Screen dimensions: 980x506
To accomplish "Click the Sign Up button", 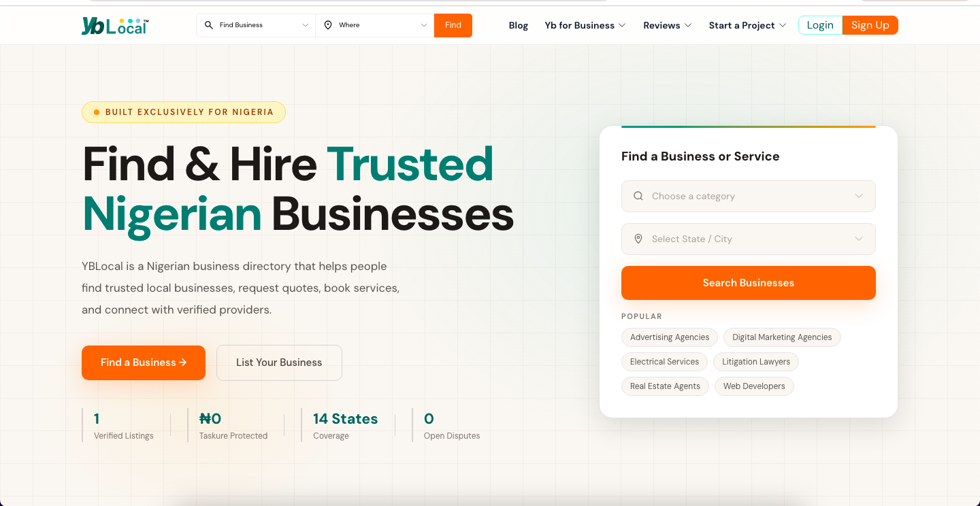I will pyautogui.click(x=870, y=25).
